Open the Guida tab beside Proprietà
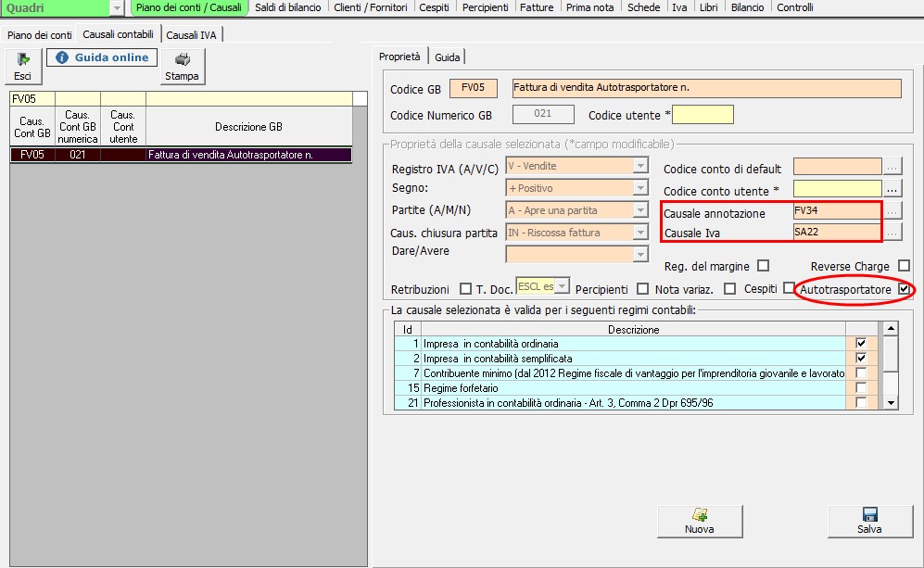 447,57
